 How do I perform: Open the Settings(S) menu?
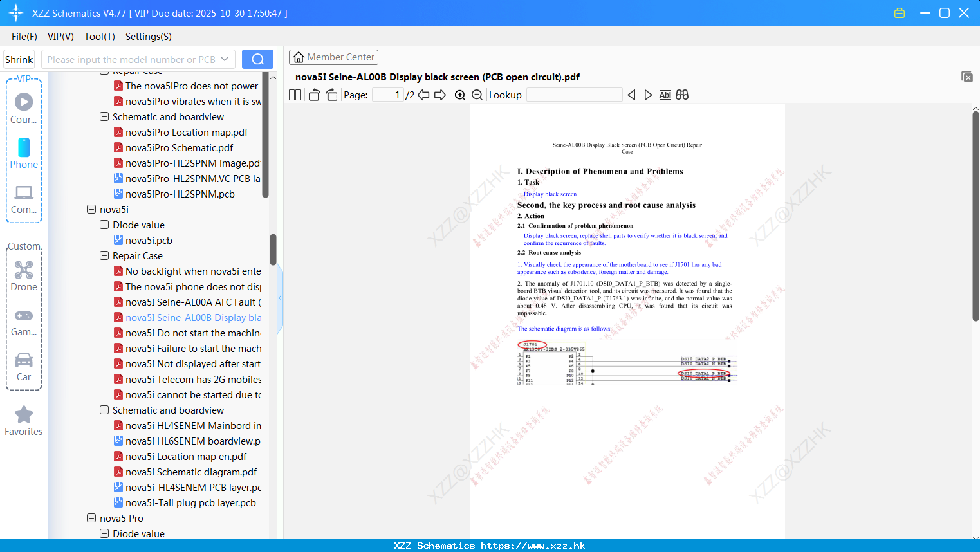pos(149,37)
